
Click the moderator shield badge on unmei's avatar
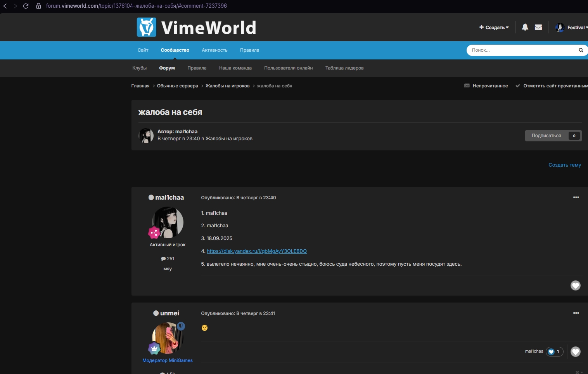point(181,326)
